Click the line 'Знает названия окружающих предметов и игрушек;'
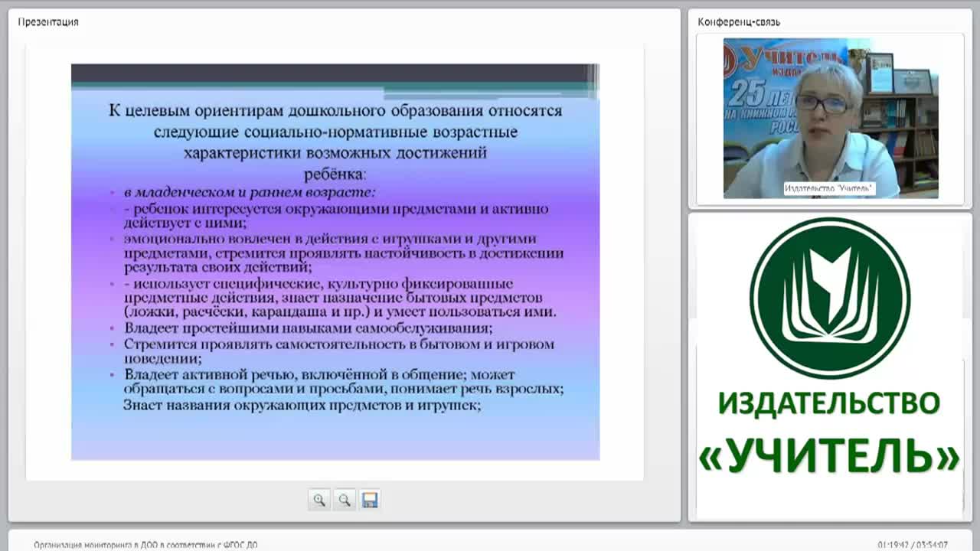The width and height of the screenshot is (980, 551). [302, 406]
